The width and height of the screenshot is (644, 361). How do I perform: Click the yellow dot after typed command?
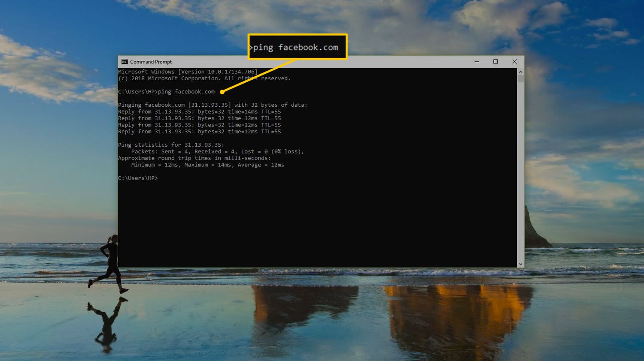click(x=222, y=92)
